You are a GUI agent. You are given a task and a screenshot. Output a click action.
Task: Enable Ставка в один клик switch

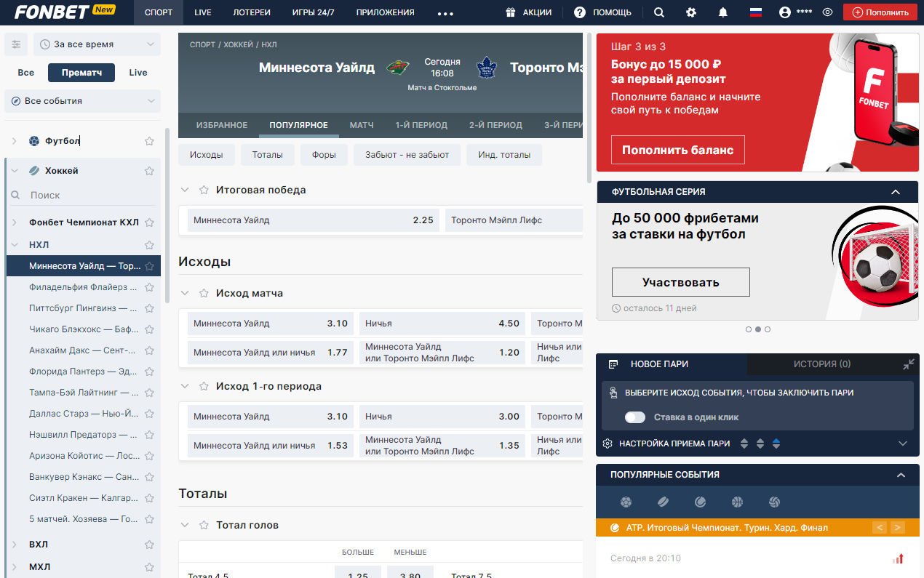635,417
